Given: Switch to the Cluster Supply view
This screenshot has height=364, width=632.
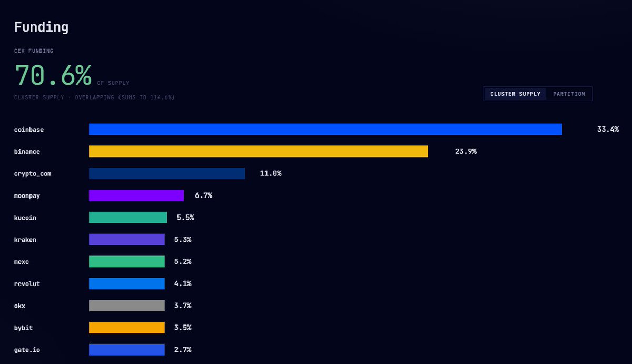Looking at the screenshot, I should 515,94.
